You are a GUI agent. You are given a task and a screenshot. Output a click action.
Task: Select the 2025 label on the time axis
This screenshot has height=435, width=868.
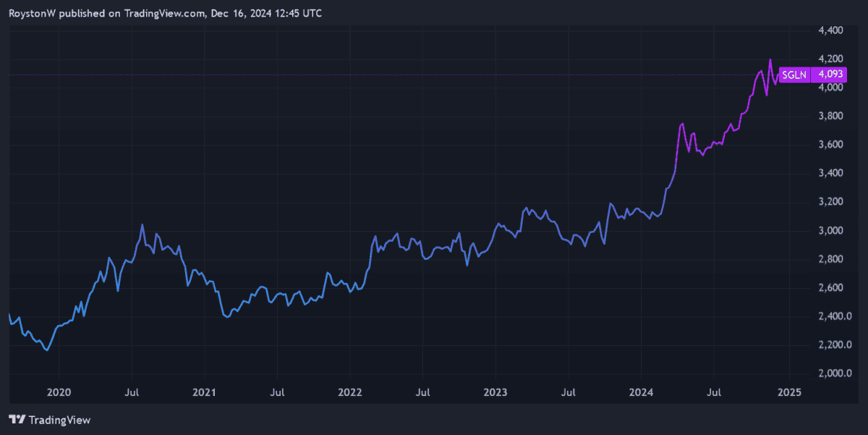[788, 392]
